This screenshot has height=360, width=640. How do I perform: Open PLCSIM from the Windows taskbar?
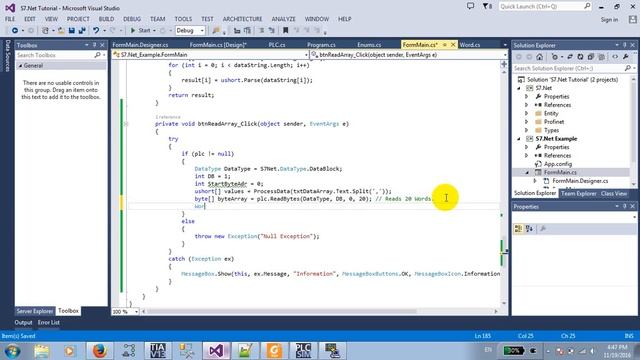(303, 351)
